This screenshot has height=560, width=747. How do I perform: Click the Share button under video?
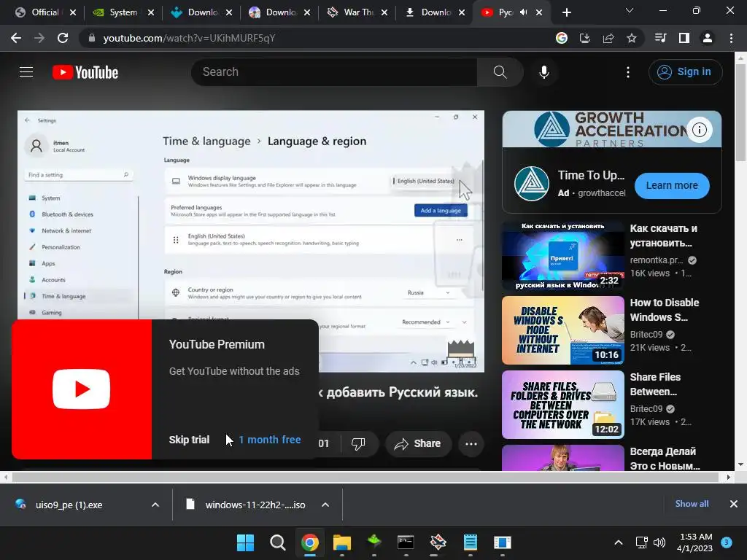tap(418, 444)
